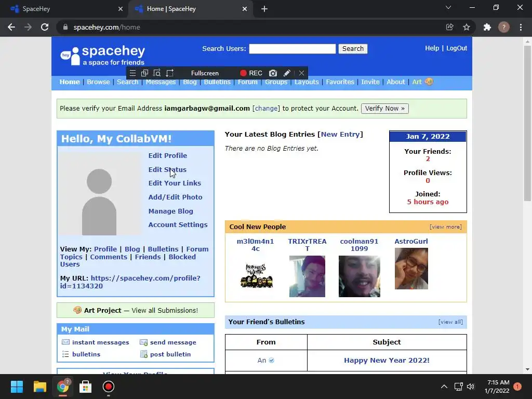Open the pencil drawing tool on the recorder bar
Image resolution: width=532 pixels, height=399 pixels.
[x=287, y=73]
